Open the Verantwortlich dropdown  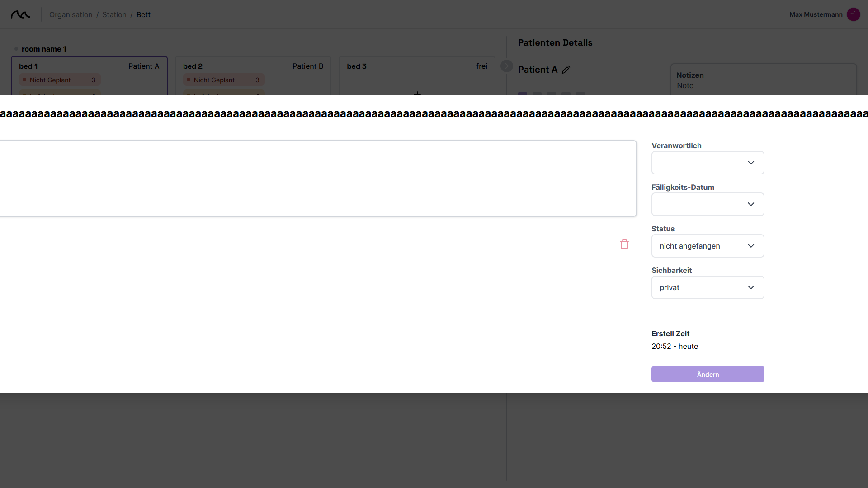coord(707,163)
